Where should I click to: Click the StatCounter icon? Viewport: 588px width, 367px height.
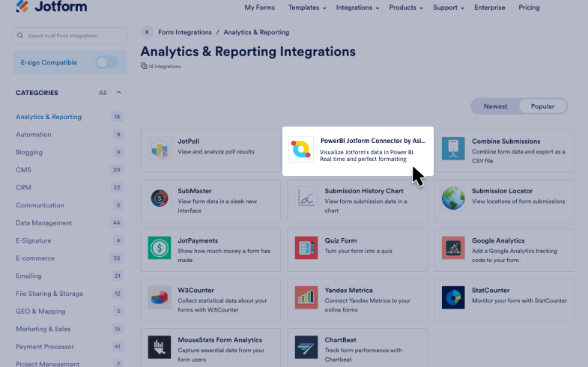click(x=453, y=297)
